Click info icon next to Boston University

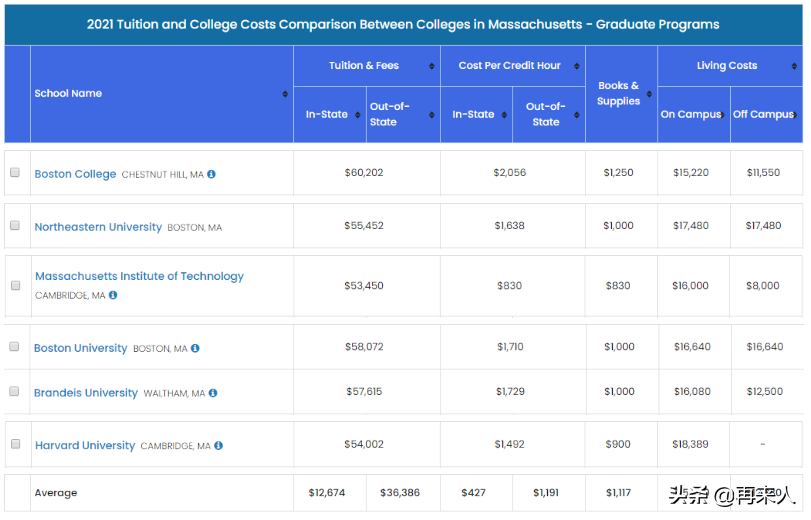click(196, 348)
